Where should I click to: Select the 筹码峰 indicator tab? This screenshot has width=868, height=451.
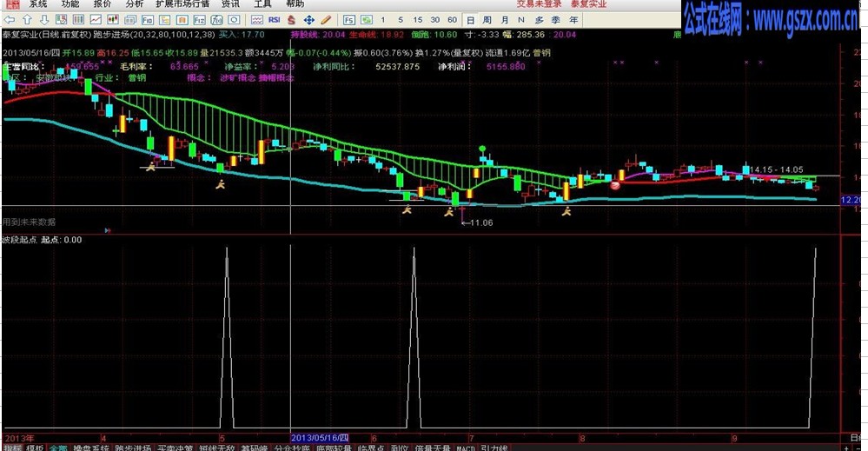[255, 448]
